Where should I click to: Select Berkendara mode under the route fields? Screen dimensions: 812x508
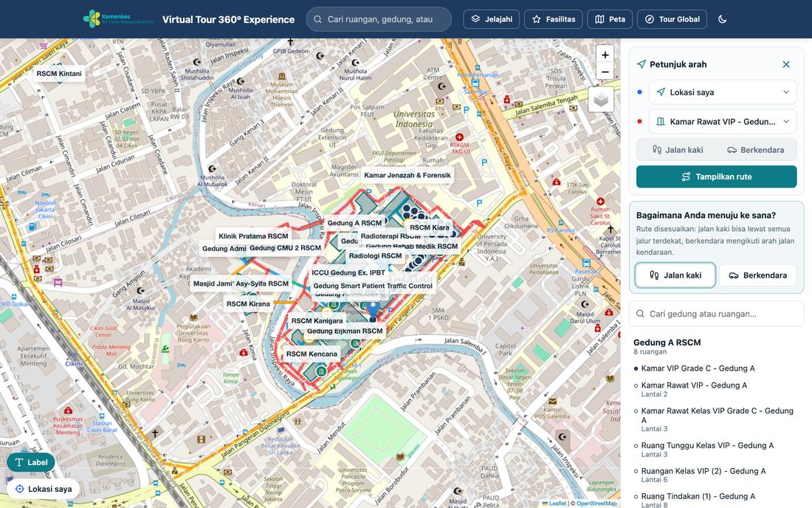point(756,150)
